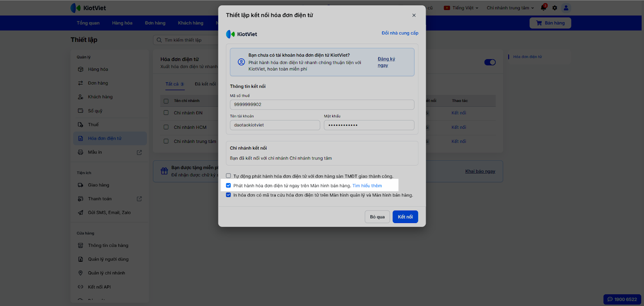Click the Quản lý chi nhánh pin icon
644x306 pixels.
80,273
